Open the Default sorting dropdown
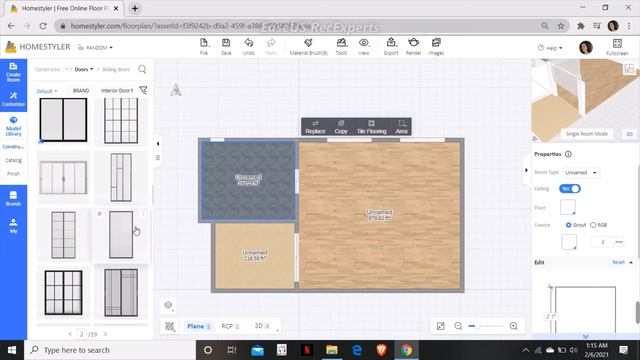The width and height of the screenshot is (640, 360). tap(47, 91)
